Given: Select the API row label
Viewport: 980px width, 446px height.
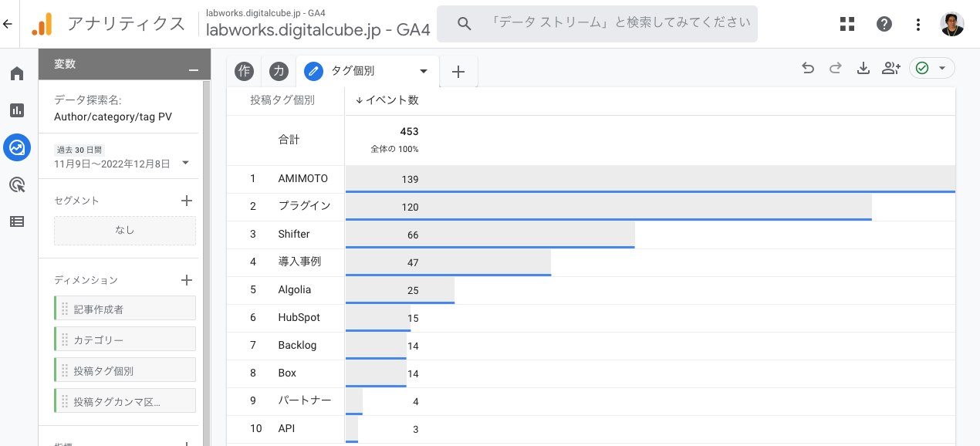Looking at the screenshot, I should [286, 428].
